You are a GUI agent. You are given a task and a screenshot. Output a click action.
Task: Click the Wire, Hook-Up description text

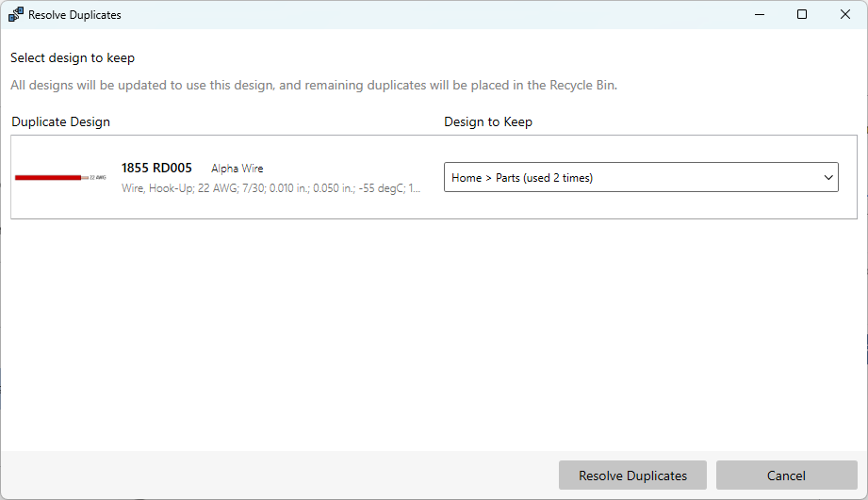point(270,188)
